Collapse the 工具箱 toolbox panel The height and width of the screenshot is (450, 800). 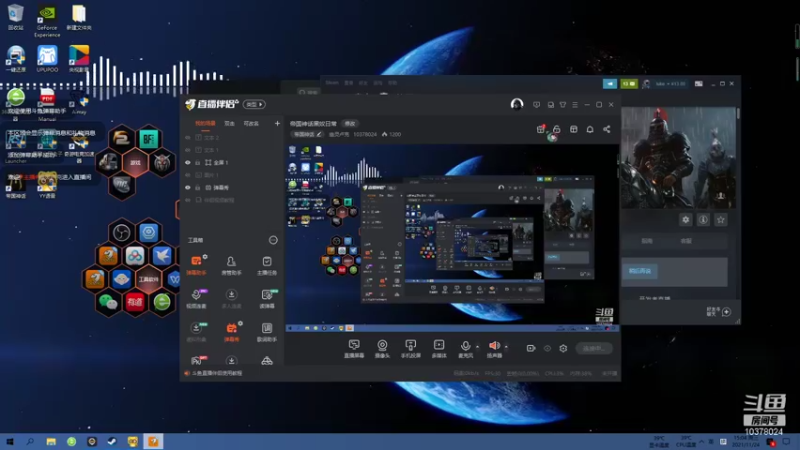[x=273, y=240]
